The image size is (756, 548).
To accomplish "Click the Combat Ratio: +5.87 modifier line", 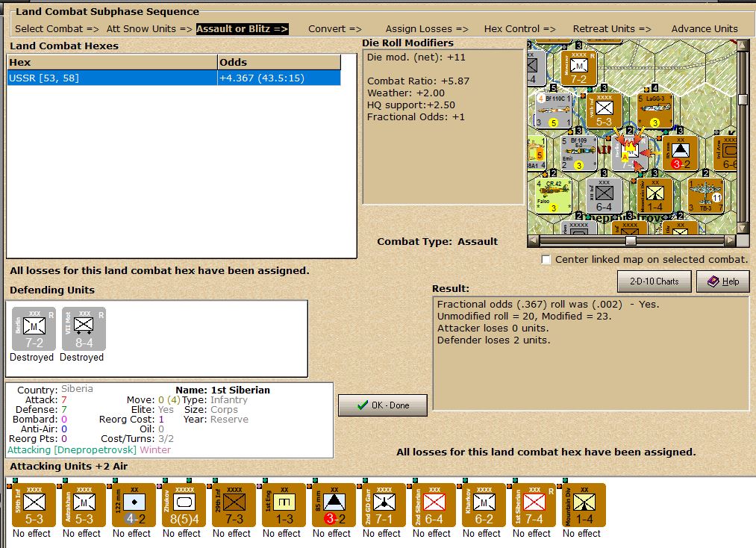I will pyautogui.click(x=418, y=81).
